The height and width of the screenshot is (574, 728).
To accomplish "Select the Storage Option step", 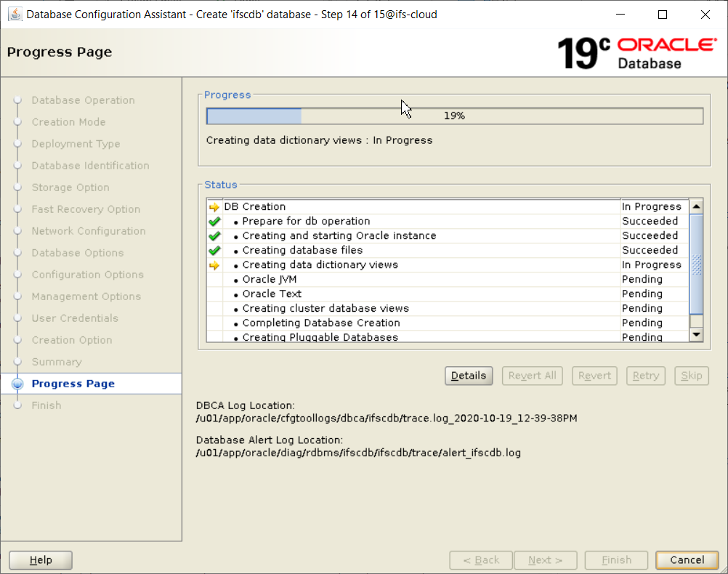I will pos(70,187).
